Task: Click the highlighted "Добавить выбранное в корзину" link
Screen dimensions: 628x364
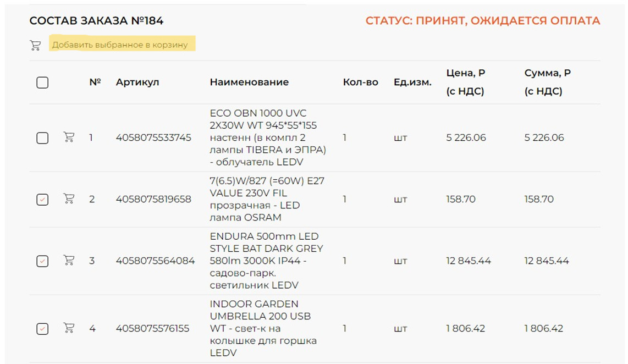Action: [123, 45]
